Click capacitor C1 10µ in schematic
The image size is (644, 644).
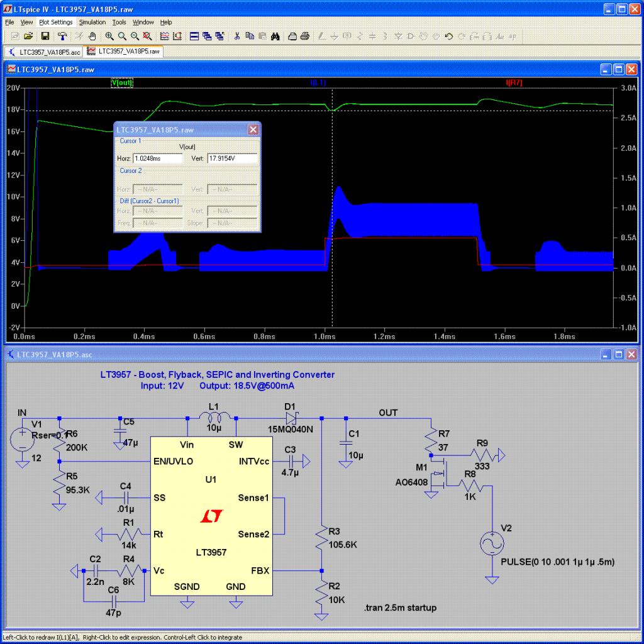(x=345, y=443)
